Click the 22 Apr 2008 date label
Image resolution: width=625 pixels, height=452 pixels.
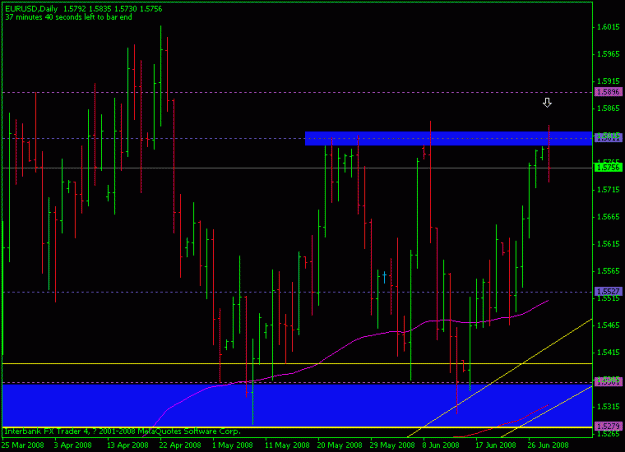pyautogui.click(x=180, y=445)
